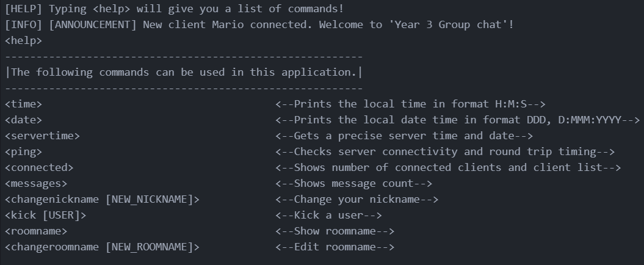Image resolution: width=644 pixels, height=265 pixels.
Task: Click <changenickname [NEW_NICKNAME]> command
Action: coord(103,200)
